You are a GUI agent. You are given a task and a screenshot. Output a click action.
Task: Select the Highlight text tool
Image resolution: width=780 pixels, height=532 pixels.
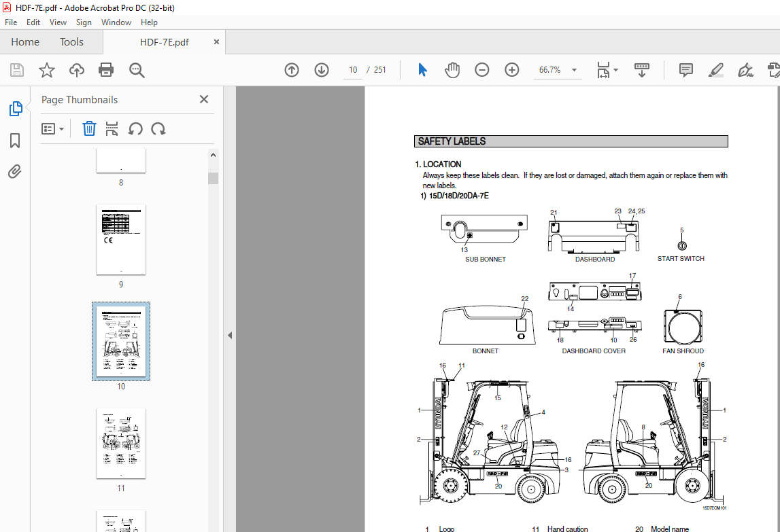pos(716,70)
